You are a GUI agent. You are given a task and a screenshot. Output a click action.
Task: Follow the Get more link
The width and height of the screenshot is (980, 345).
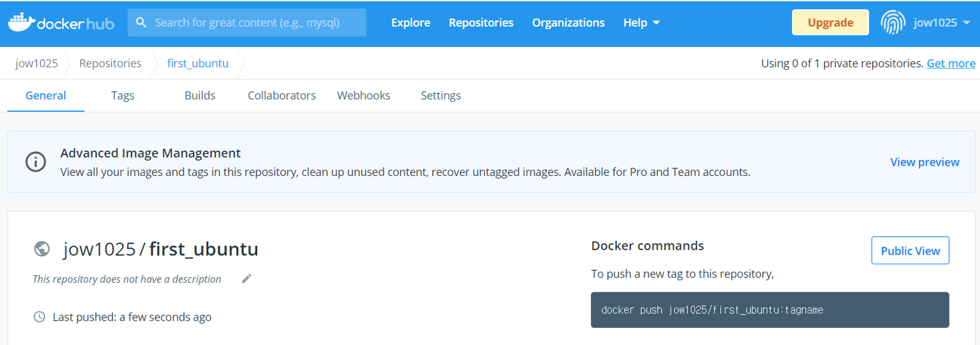click(951, 63)
